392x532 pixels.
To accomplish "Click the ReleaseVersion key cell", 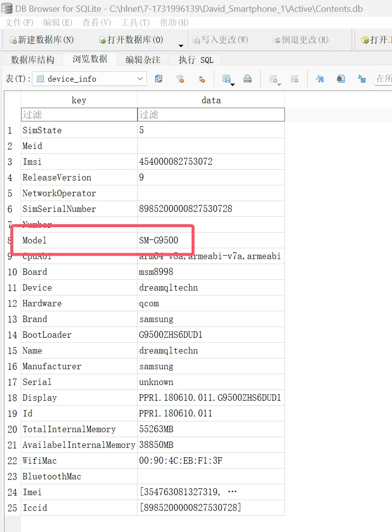I will pyautogui.click(x=79, y=177).
